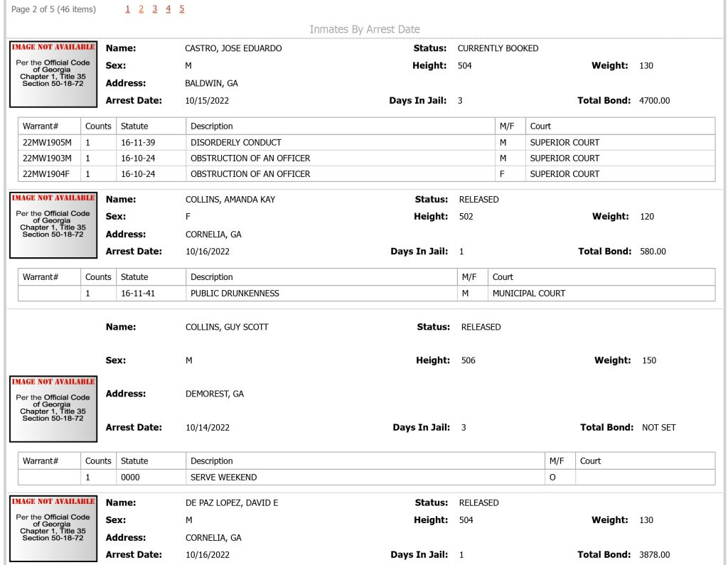The height and width of the screenshot is (565, 728).
Task: Click David De Paz Lopez image placeholder
Action: (53, 529)
